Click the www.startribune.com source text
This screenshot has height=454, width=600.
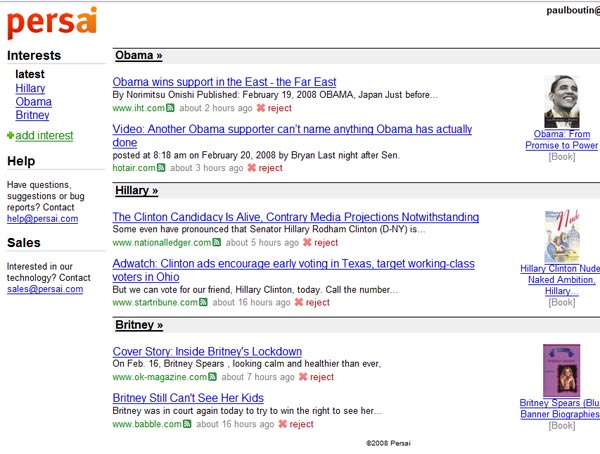tap(155, 302)
